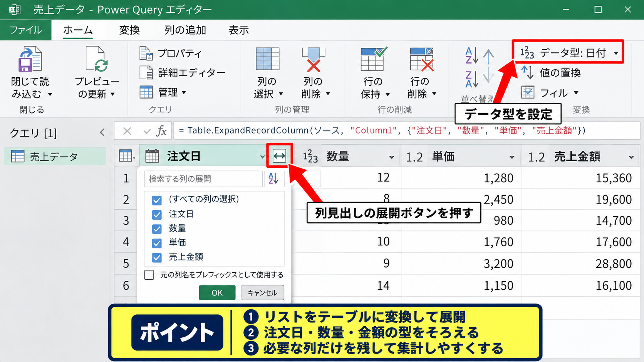Image resolution: width=644 pixels, height=362 pixels.
Task: Open the 詳細エディター
Action: coord(182,72)
